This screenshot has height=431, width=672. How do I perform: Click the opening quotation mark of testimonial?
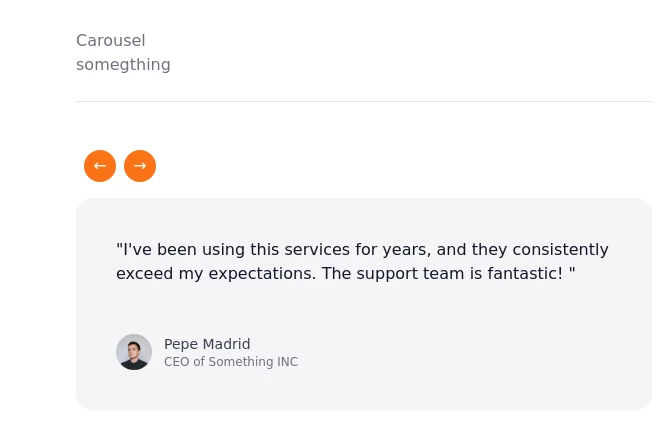coord(119,247)
